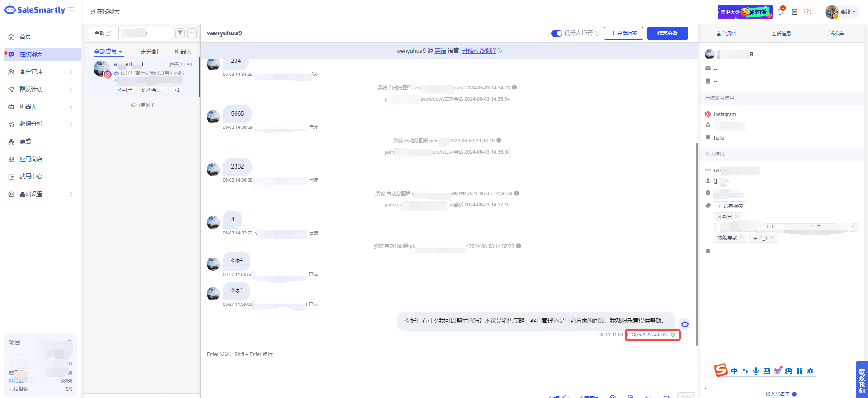Viewport: 868px width, 398px height.
Task: Click the Sogou input method logo
Action: click(x=721, y=370)
